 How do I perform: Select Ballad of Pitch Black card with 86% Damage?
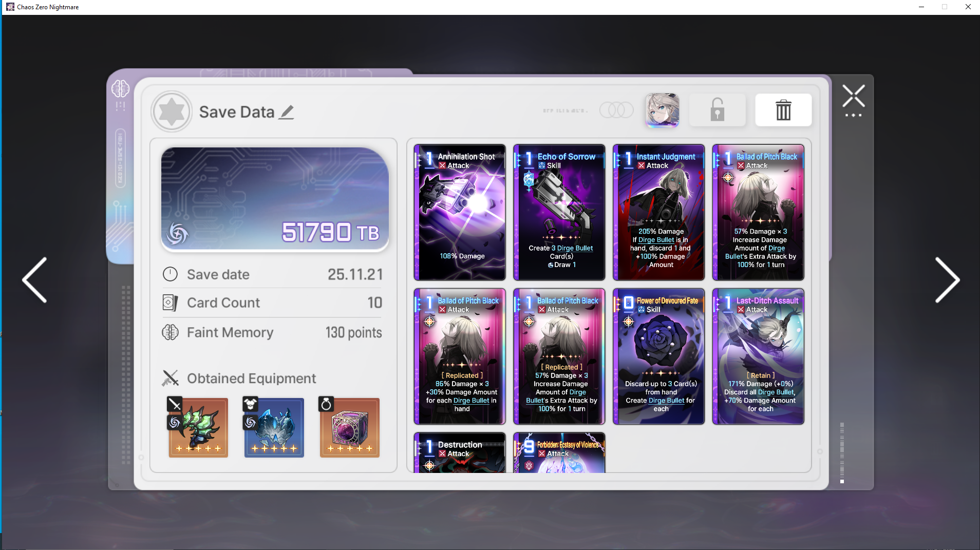[460, 356]
